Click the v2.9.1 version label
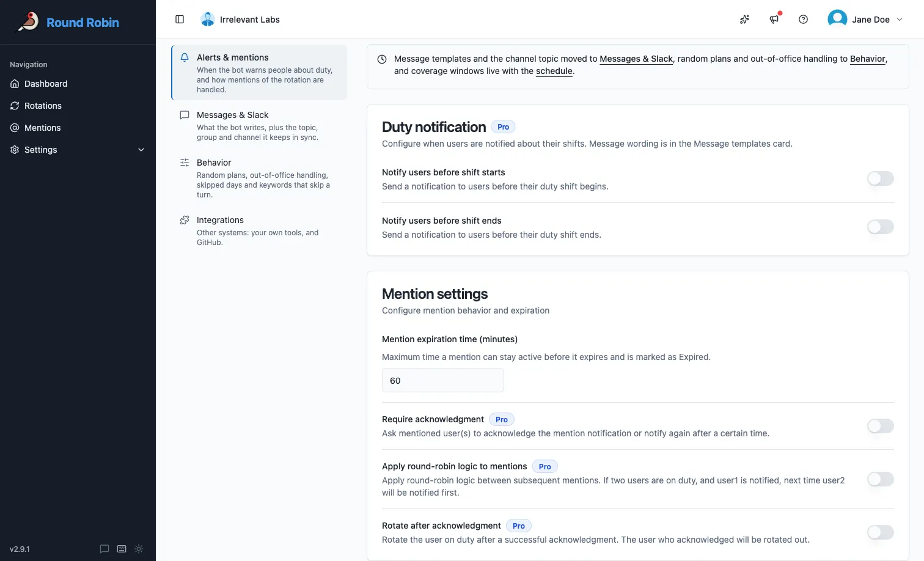Image resolution: width=924 pixels, height=561 pixels. [20, 549]
